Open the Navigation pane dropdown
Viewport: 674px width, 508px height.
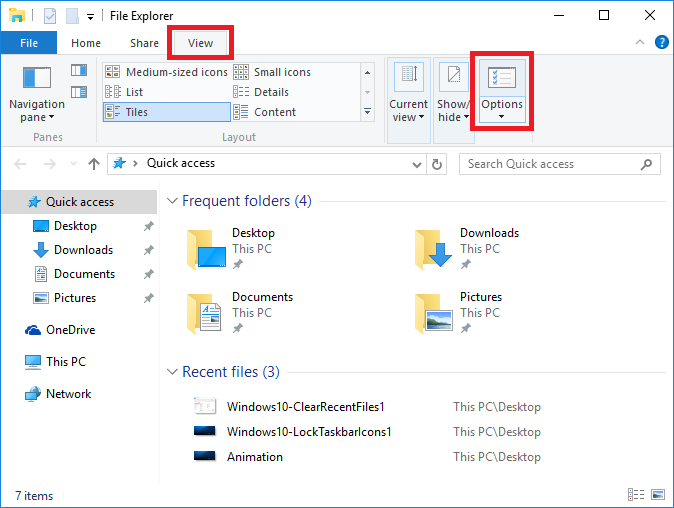37,94
